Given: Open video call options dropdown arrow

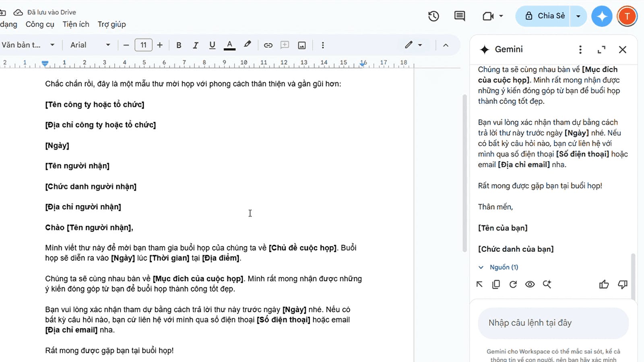Looking at the screenshot, I should point(501,16).
